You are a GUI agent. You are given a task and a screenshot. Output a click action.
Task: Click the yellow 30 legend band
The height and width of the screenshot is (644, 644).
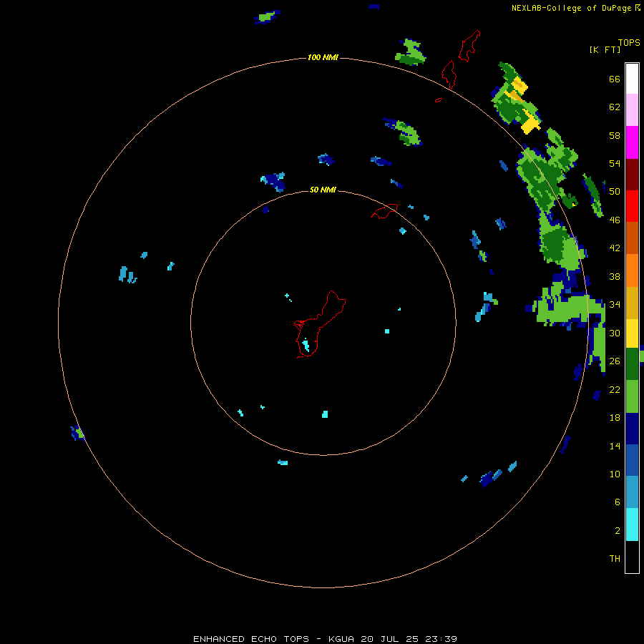coord(632,333)
